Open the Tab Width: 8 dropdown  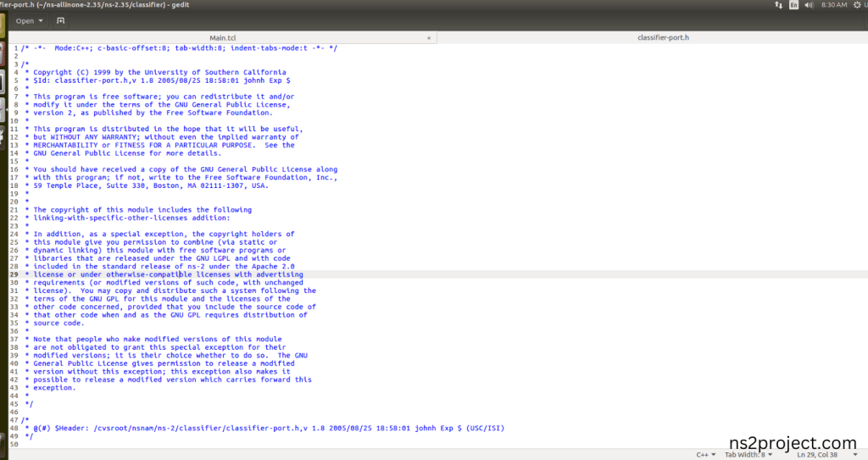748,454
